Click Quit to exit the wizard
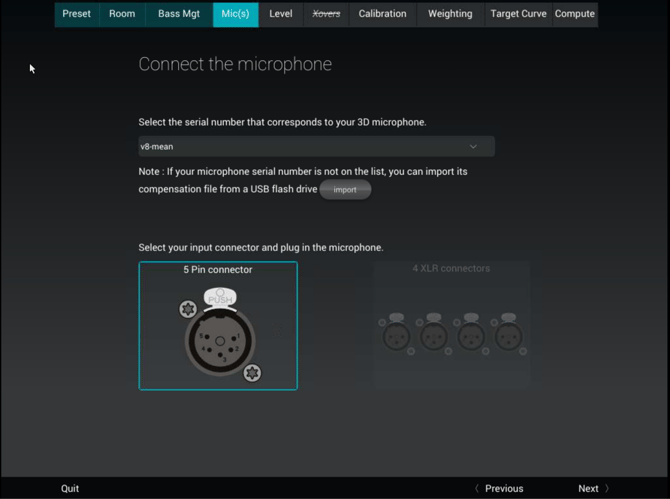This screenshot has height=499, width=670. pos(70,489)
